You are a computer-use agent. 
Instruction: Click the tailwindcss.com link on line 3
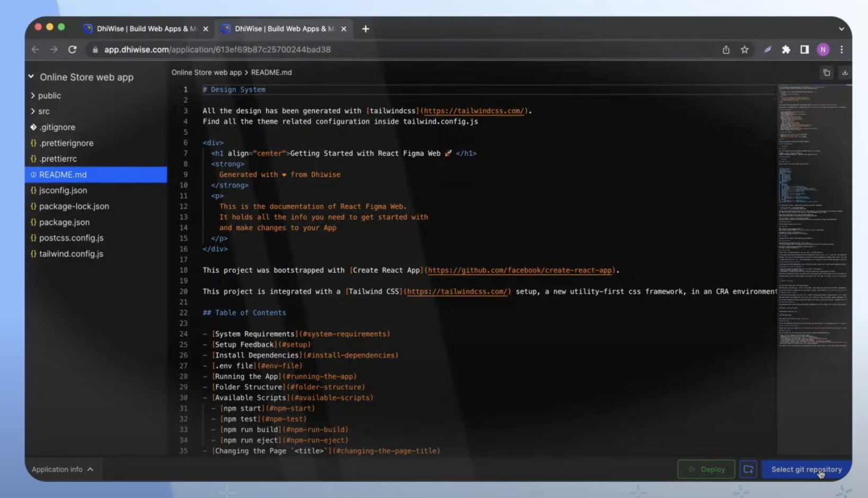[474, 111]
